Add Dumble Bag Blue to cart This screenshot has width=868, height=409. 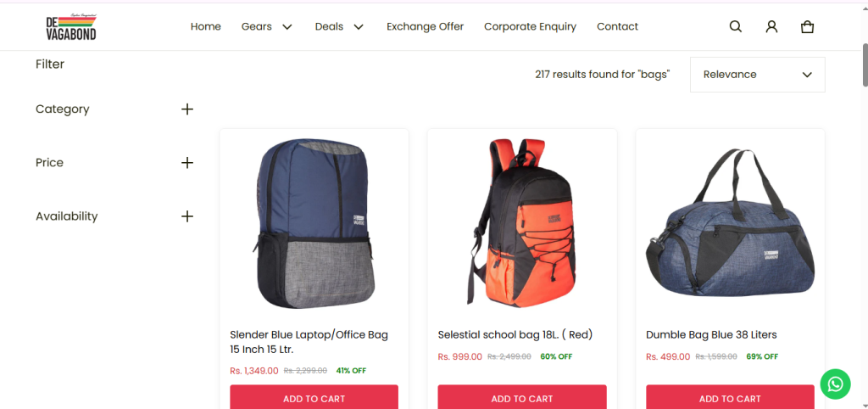pyautogui.click(x=730, y=397)
